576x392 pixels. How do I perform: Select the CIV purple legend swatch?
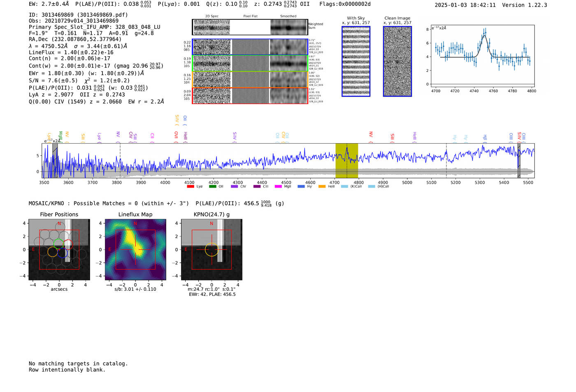click(x=235, y=187)
